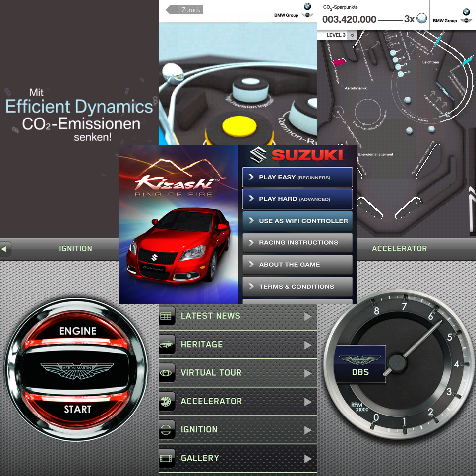Open Racing Instructions

coord(297,242)
